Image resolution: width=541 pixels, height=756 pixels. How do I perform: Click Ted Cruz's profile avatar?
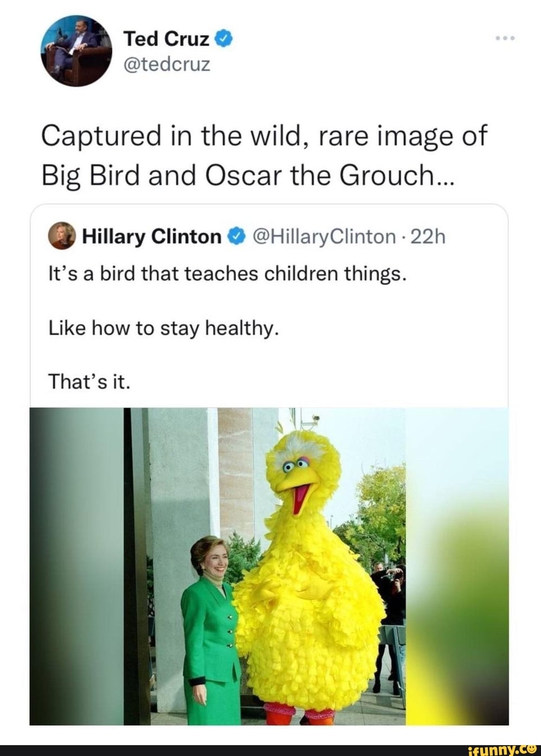click(x=75, y=50)
